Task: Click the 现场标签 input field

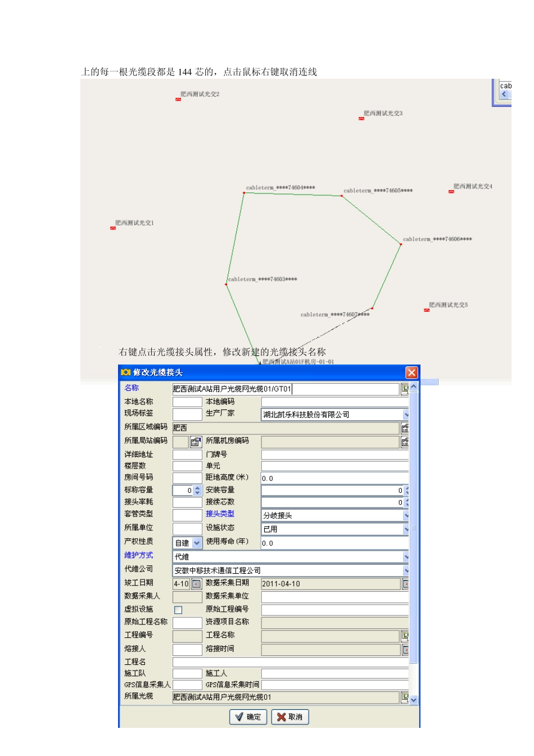Action: coord(187,415)
